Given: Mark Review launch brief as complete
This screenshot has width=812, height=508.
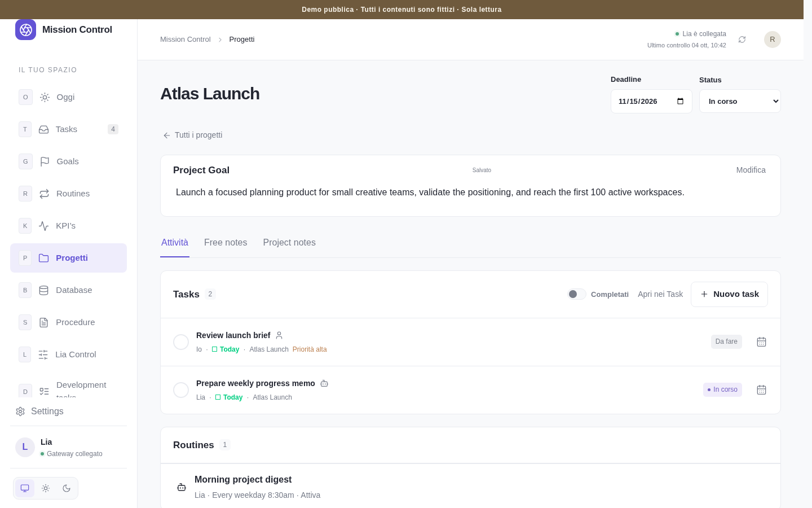Looking at the screenshot, I should click(181, 342).
